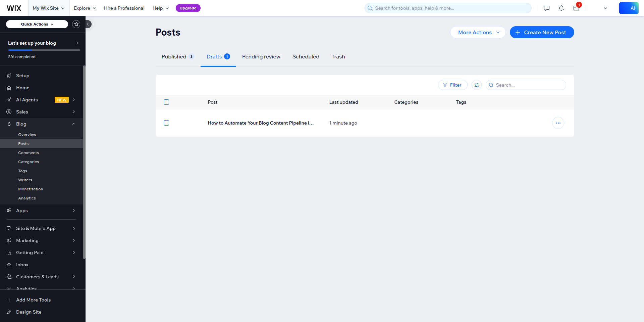Click the Home house icon
The image size is (644, 322).
pos(9,88)
